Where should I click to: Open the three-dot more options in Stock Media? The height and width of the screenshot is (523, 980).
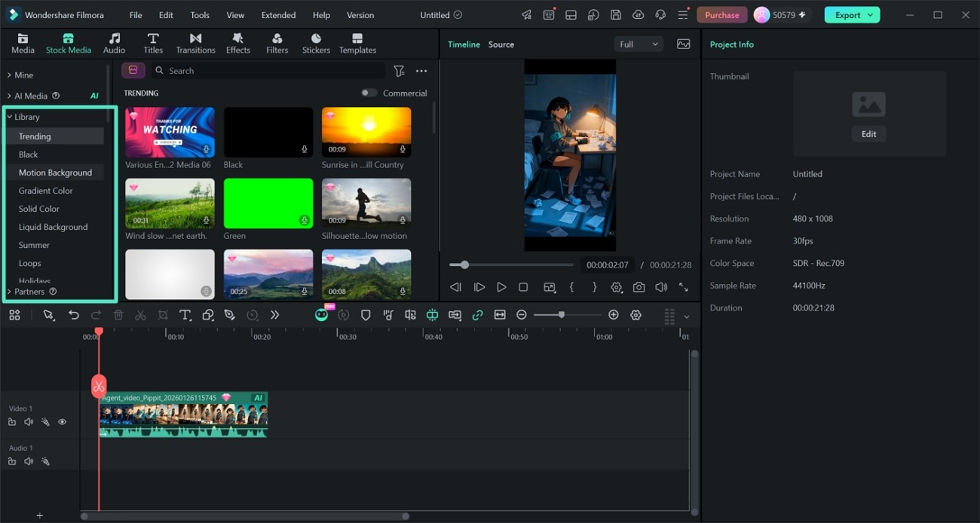421,71
